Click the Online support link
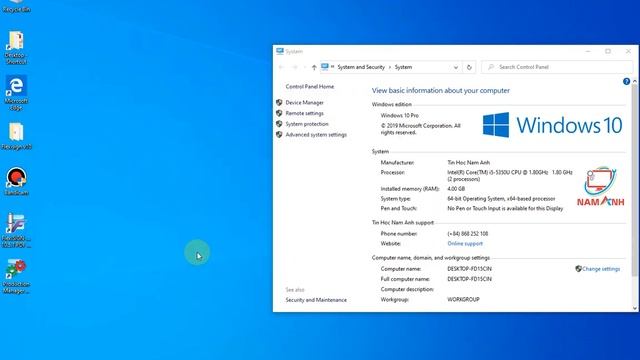Image resolution: width=640 pixels, height=360 pixels. (465, 243)
